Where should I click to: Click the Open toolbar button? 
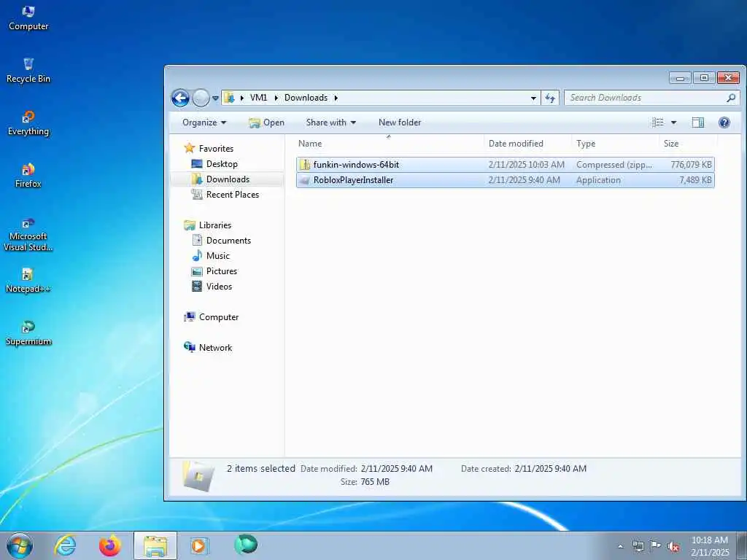point(266,122)
